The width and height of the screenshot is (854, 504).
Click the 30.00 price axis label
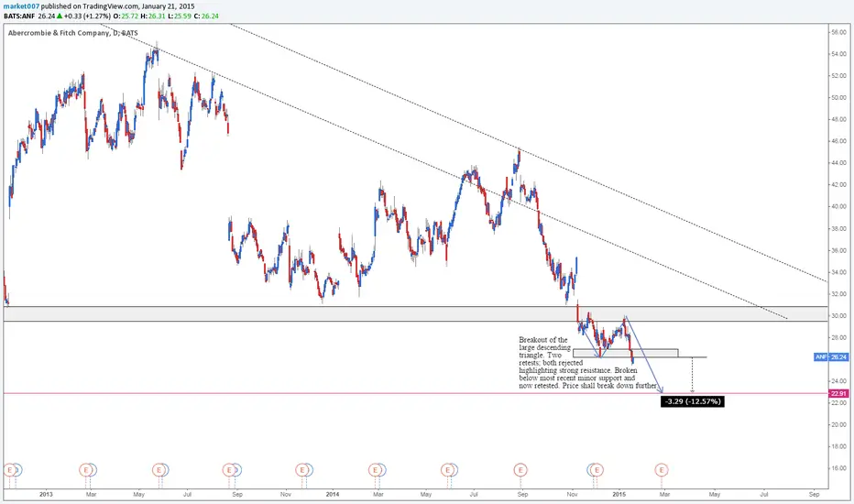tap(838, 315)
